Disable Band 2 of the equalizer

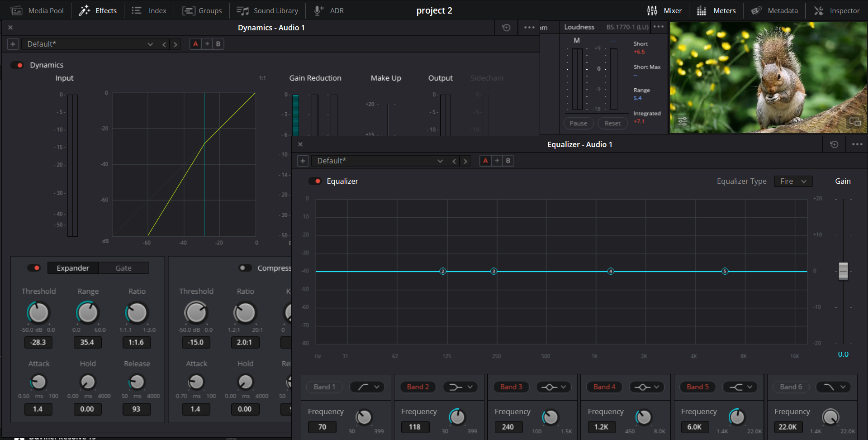(x=418, y=387)
